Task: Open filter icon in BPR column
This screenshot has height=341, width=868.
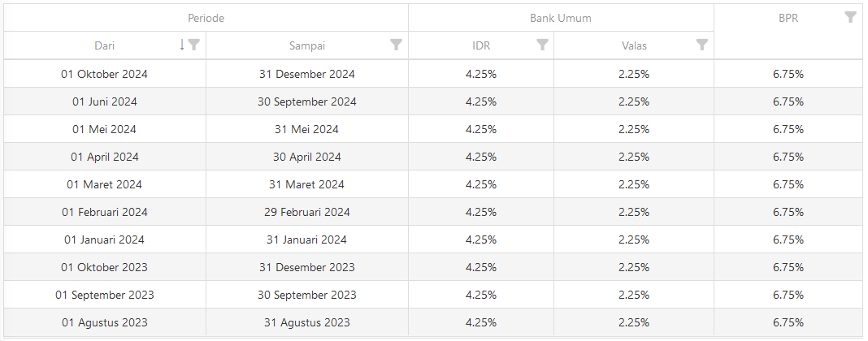Action: coord(850,17)
